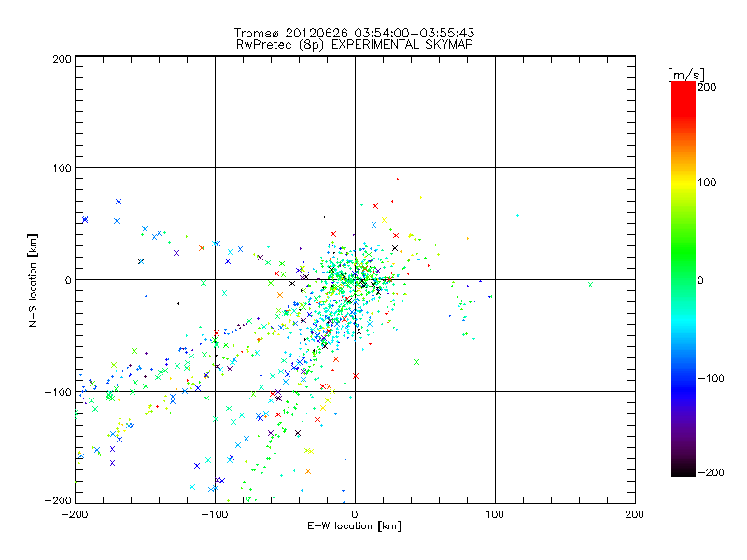Click the colorbar tick label '100'
The height and width of the screenshot is (560, 747).
point(707,182)
